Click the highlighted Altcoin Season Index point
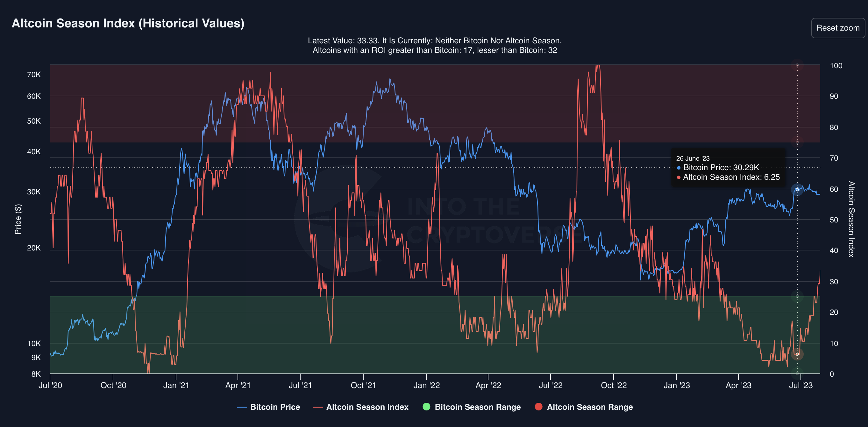 [797, 354]
